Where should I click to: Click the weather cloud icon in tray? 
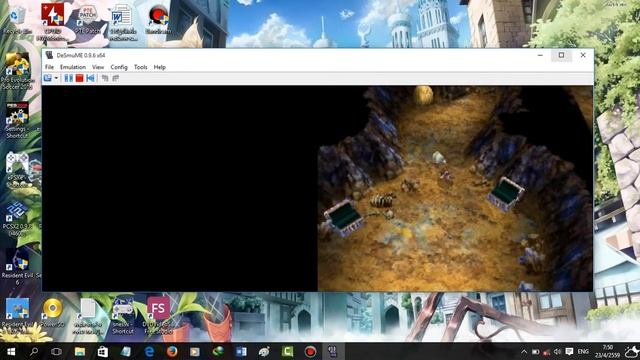point(632,351)
